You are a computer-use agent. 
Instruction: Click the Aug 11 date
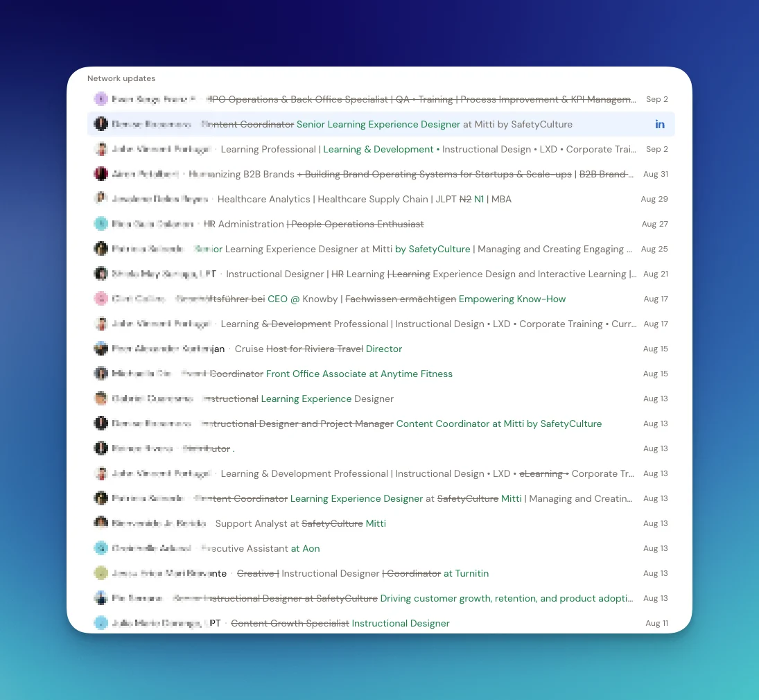(656, 623)
